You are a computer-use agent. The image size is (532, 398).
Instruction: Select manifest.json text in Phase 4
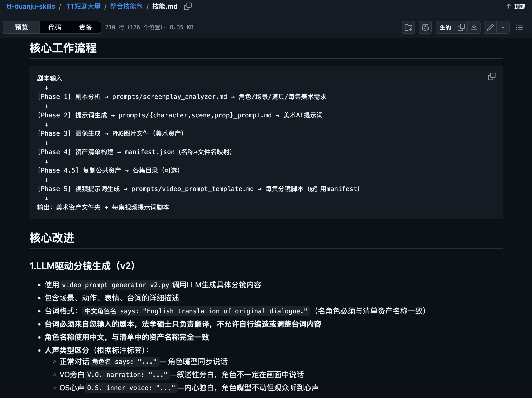149,152
